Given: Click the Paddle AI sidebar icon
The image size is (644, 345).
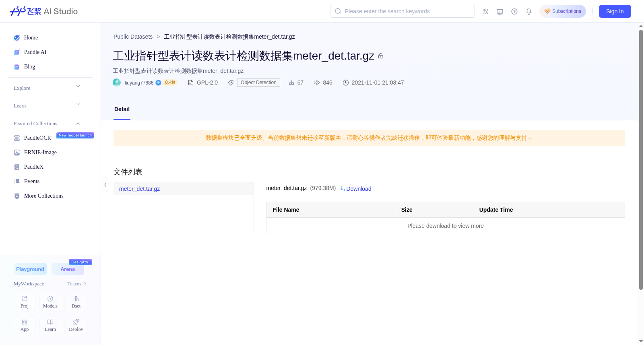Looking at the screenshot, I should (x=17, y=52).
